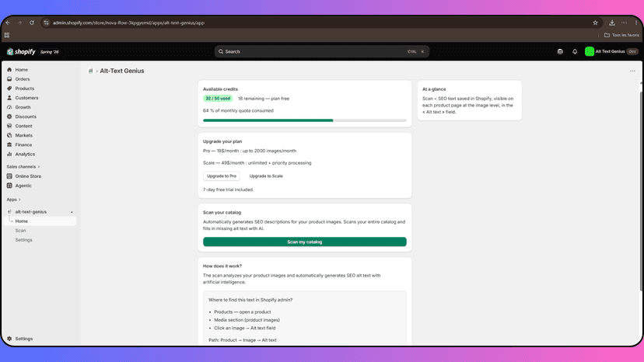644x362 pixels.
Task: Select alt-text-genius app in sidebar
Action: click(x=31, y=212)
